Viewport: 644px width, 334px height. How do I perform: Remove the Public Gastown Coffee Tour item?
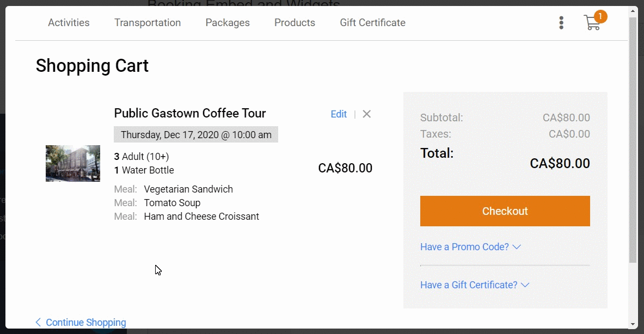click(x=366, y=114)
